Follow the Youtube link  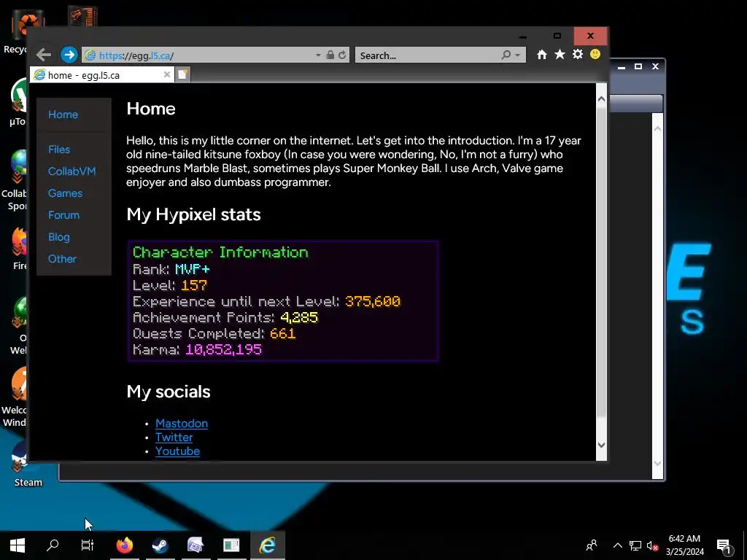tap(177, 451)
